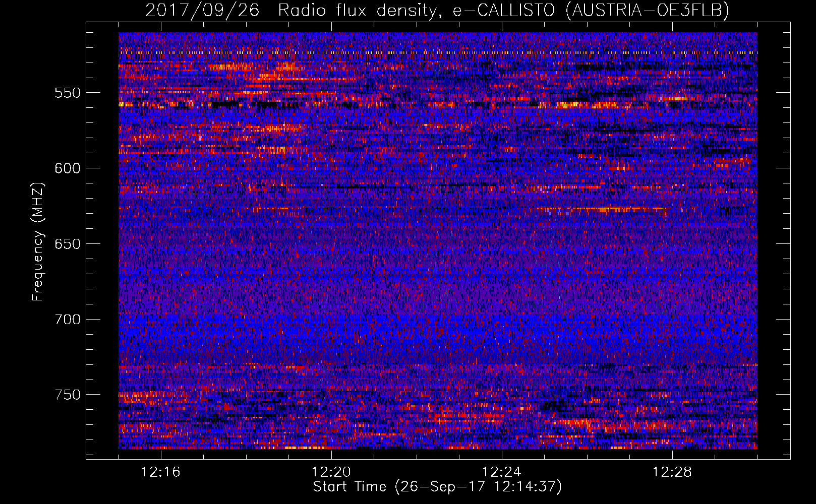Viewport: 816px width, 504px height.
Task: Select the 700 frequency tick label
Action: (68, 320)
